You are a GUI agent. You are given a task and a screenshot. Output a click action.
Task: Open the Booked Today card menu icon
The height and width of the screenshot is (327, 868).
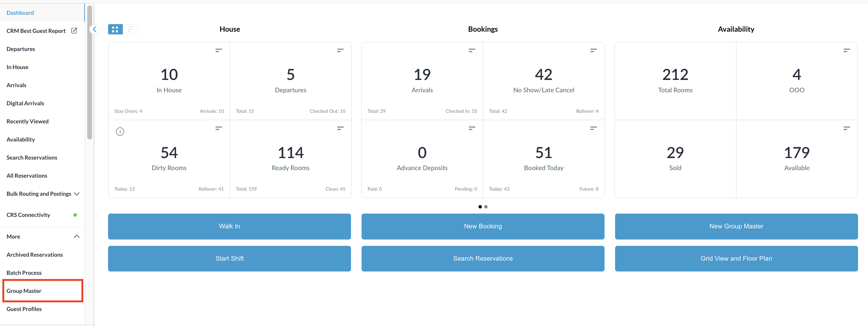tap(593, 128)
